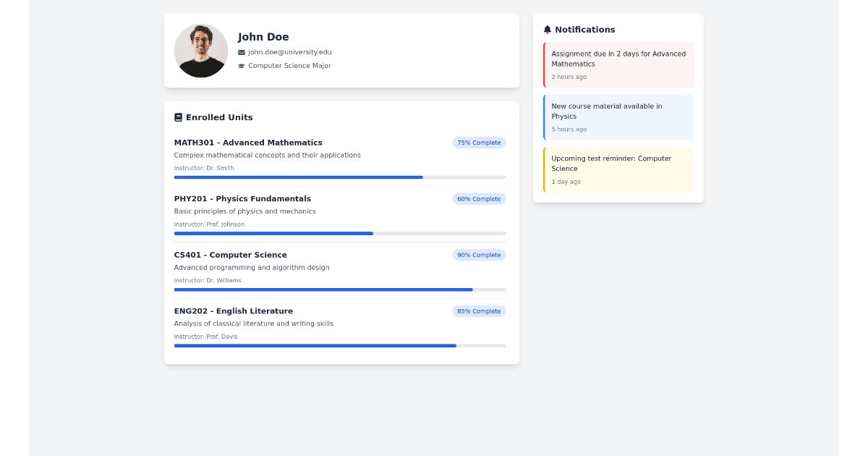
Task: Select the 75% Complete badge for MATH301
Action: [x=479, y=143]
